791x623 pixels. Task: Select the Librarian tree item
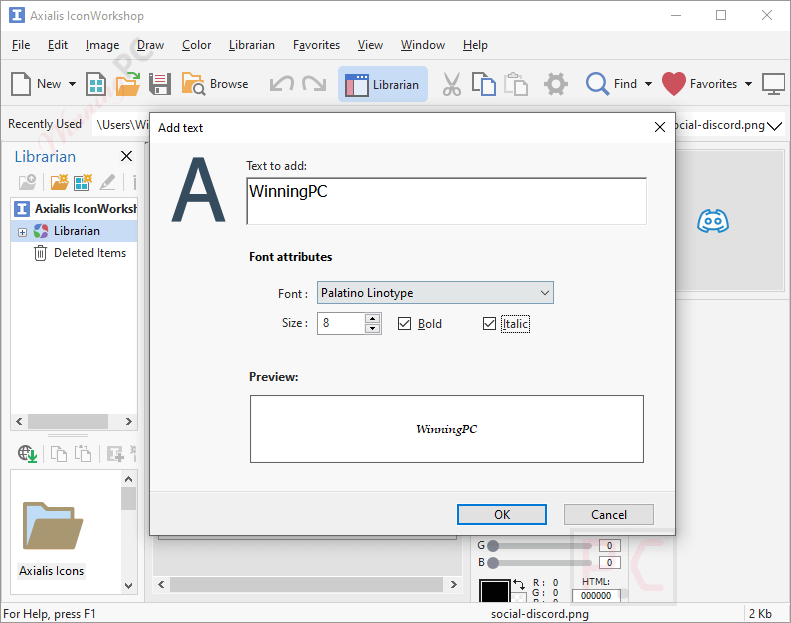point(77,231)
